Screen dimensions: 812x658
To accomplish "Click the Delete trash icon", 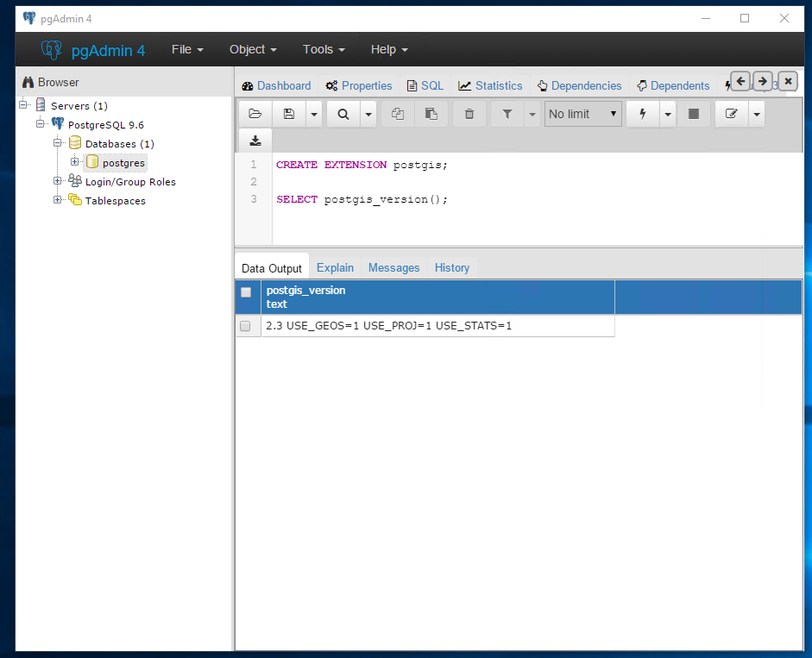I will pyautogui.click(x=469, y=114).
